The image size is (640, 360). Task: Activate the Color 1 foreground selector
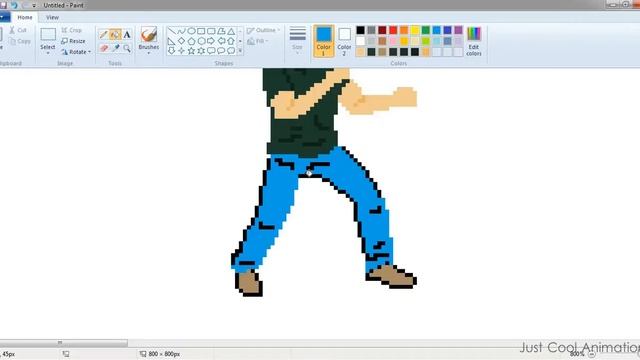tap(323, 41)
